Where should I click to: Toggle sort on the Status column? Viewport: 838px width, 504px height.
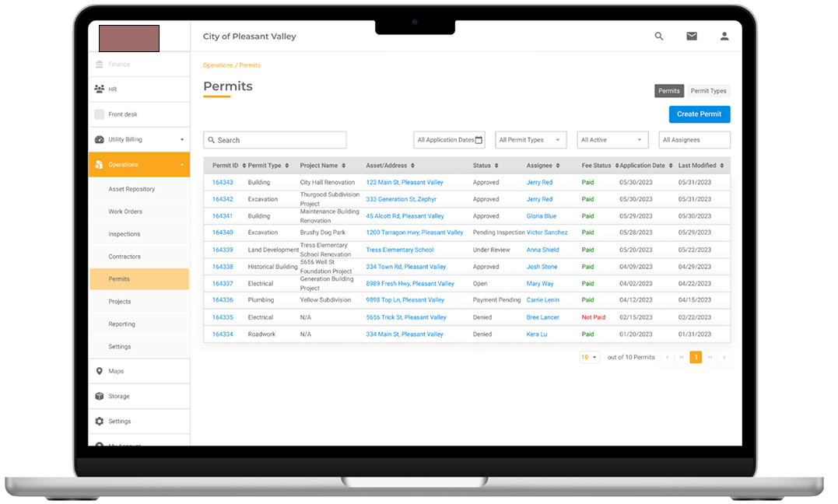click(495, 165)
